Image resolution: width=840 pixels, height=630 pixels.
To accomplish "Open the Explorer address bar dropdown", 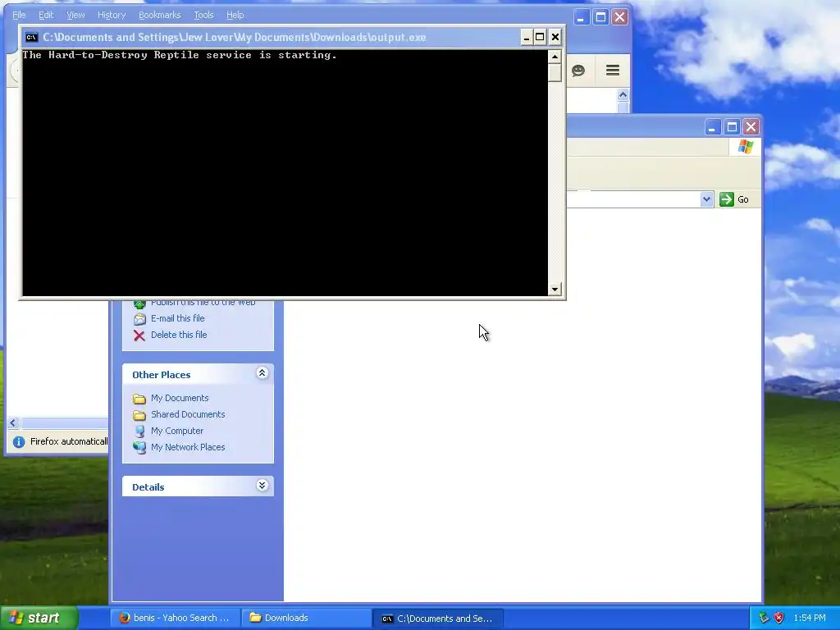I will click(706, 199).
